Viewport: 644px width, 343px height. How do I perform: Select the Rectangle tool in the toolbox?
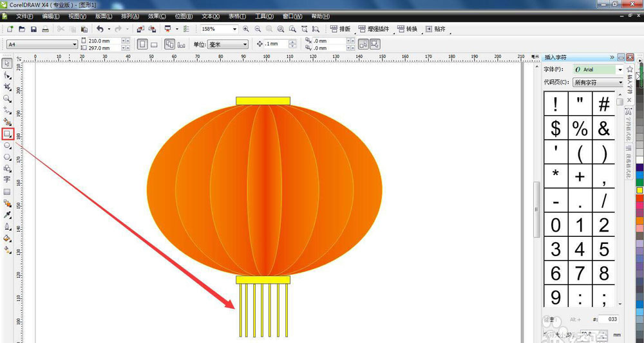click(7, 134)
